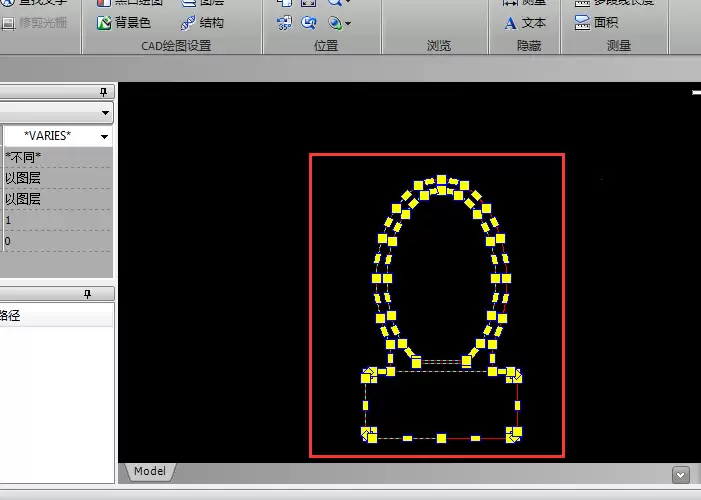Click the top grip of the ellipse

click(x=442, y=180)
